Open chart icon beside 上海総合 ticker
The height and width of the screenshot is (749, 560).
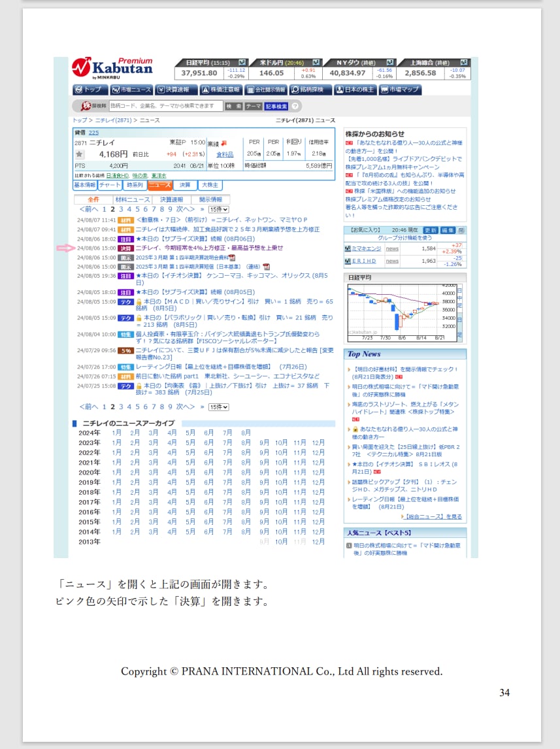pyautogui.click(x=463, y=63)
